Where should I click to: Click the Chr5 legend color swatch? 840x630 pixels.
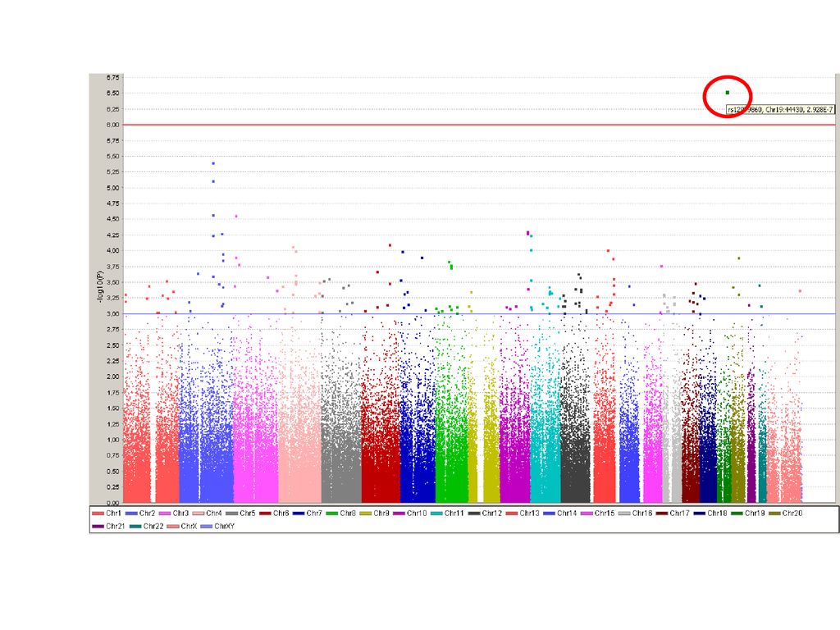click(x=231, y=514)
